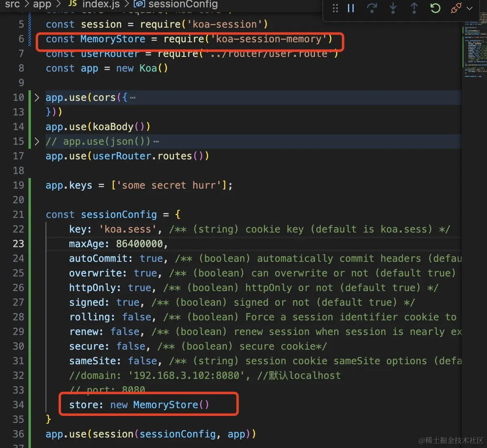
Task: Disconnect the debugger using the plug icon
Action: point(456,8)
